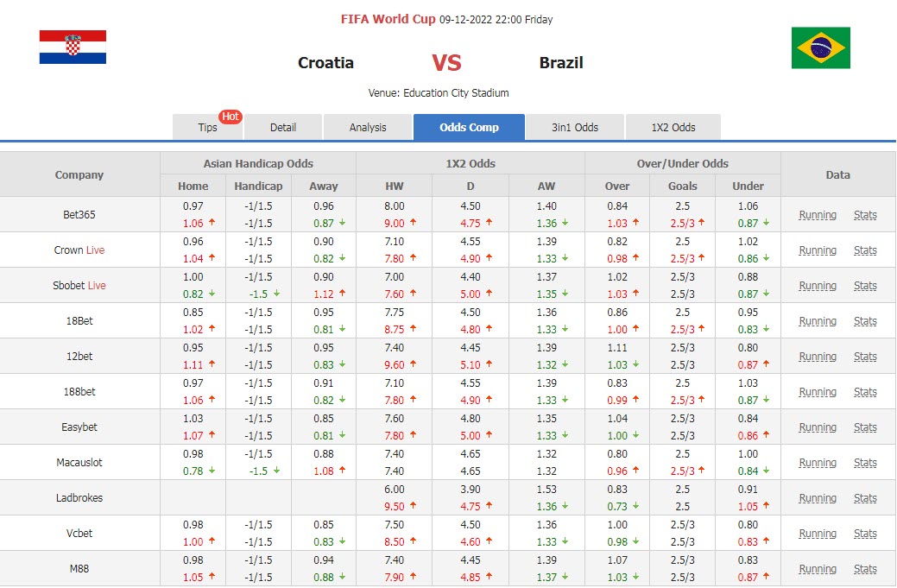
Task: Switch to 3in1 Odds tab
Action: coord(575,128)
